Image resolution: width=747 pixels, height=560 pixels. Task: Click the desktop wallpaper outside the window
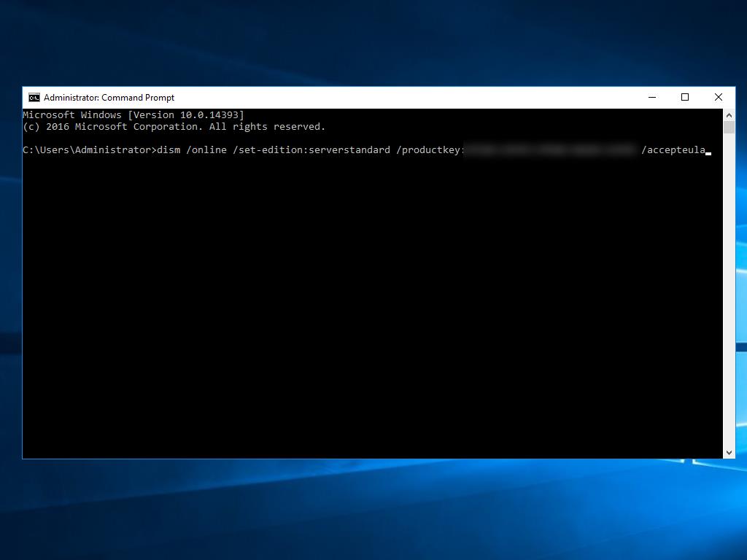point(365,510)
